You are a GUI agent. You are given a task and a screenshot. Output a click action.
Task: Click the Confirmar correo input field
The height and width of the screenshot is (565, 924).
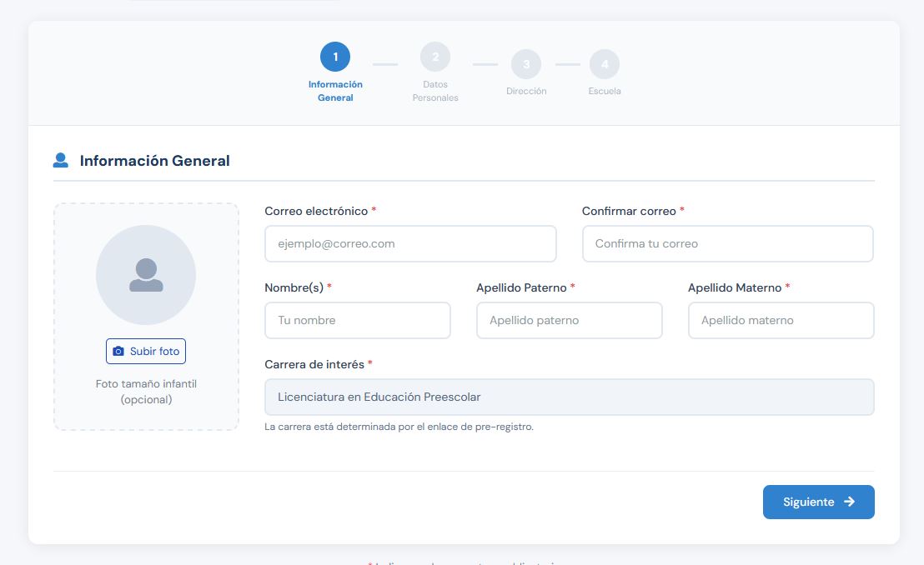click(727, 244)
